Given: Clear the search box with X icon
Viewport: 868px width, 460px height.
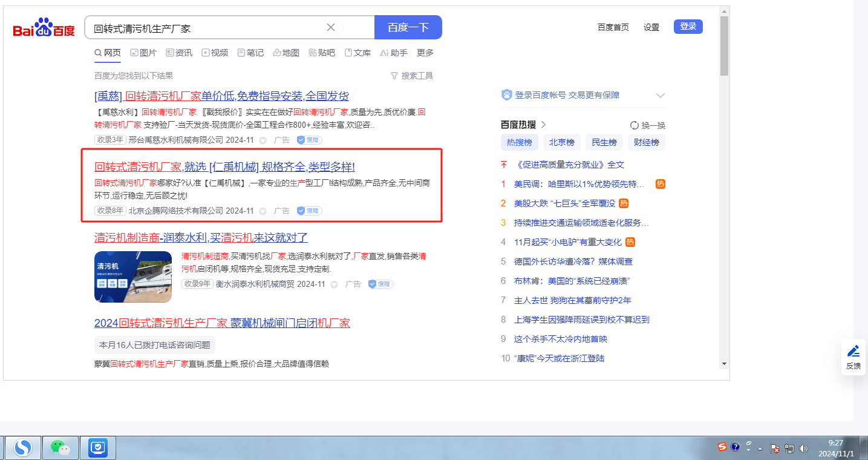Looking at the screenshot, I should point(331,27).
